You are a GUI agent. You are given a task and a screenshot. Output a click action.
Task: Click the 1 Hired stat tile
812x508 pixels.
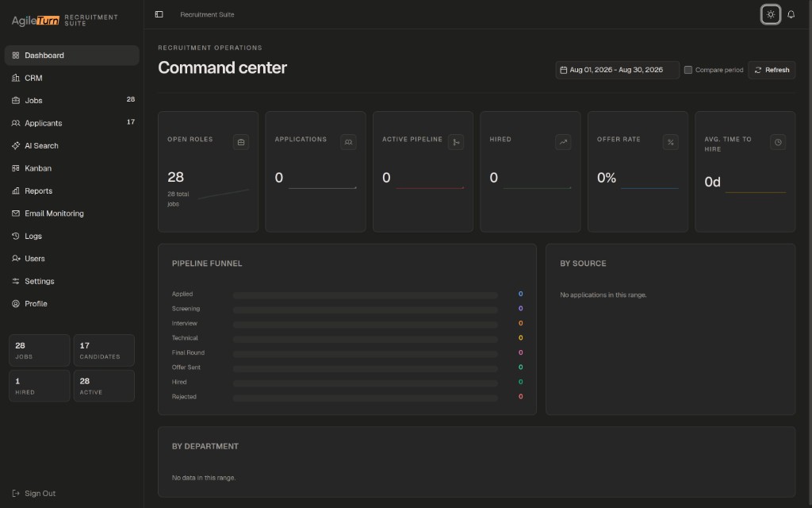point(40,386)
